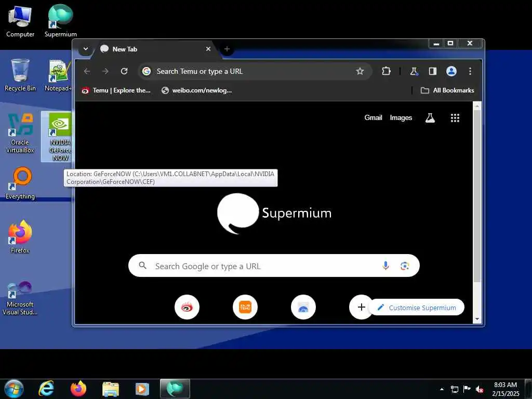Viewport: 532px width, 399px height.
Task: Select Everything desktop shortcut
Action: (x=20, y=183)
